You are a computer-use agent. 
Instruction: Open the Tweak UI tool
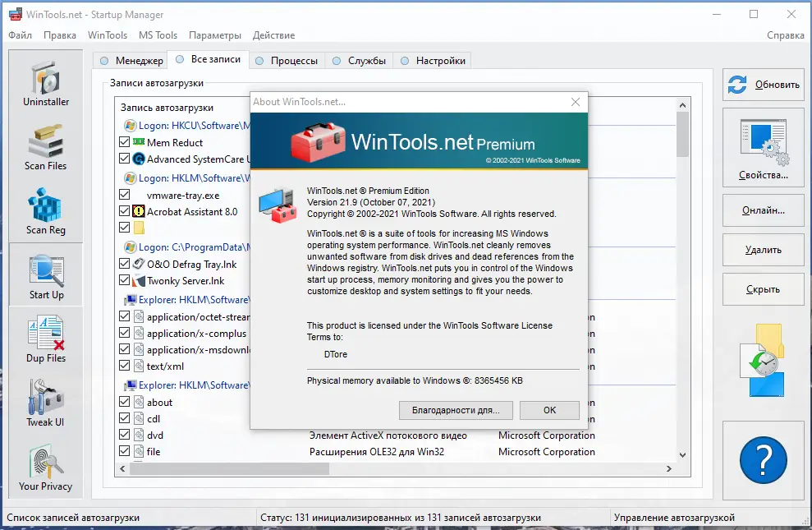46,403
